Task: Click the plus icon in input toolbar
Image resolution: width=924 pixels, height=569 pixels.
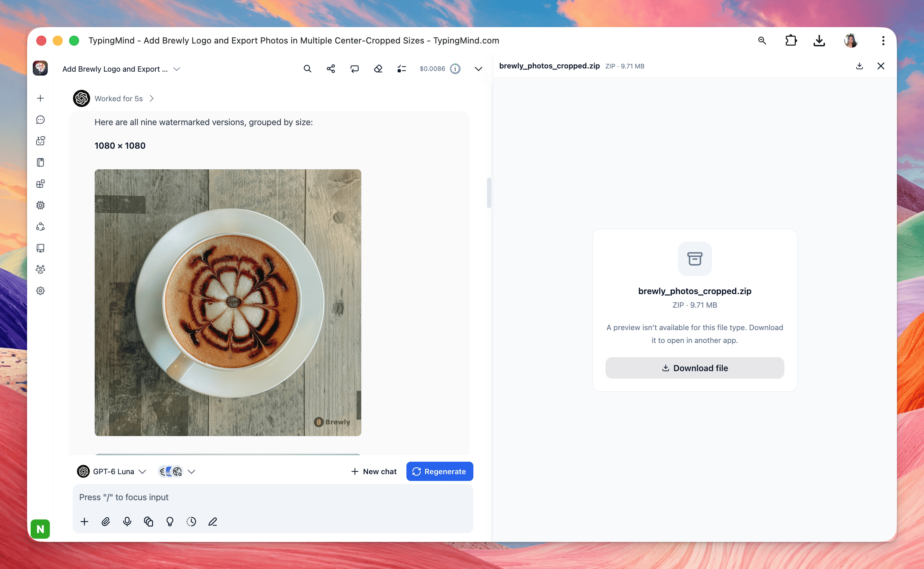Action: (x=84, y=521)
